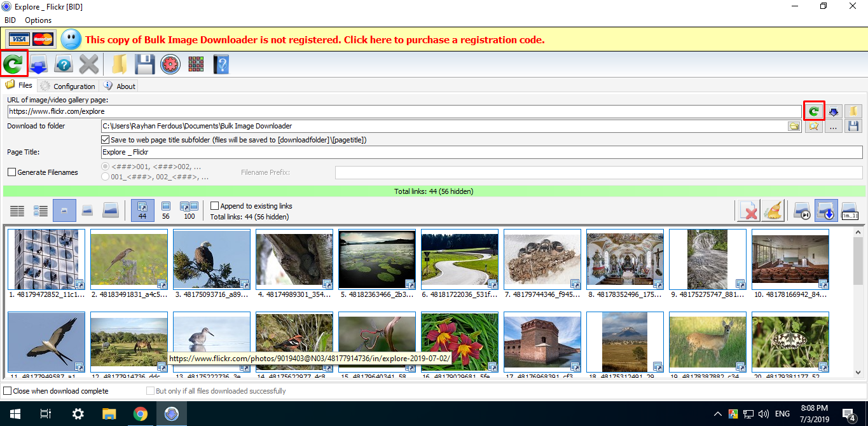Image resolution: width=868 pixels, height=426 pixels.
Task: Select thumbnail 3, the bald eagle image
Action: point(211,259)
